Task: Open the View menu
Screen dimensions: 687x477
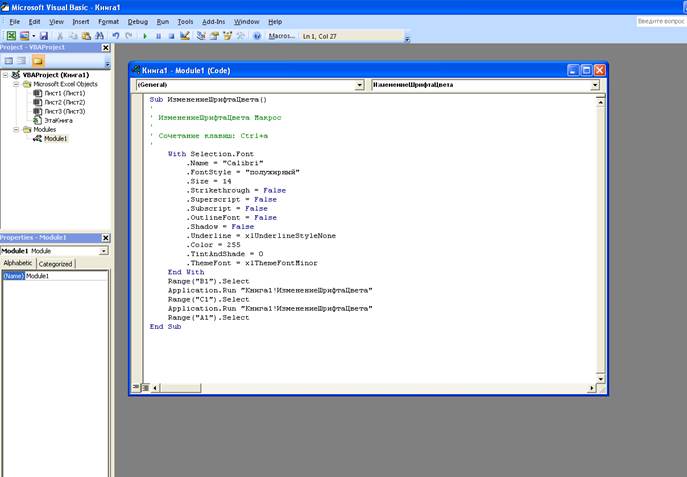Action: (x=56, y=21)
